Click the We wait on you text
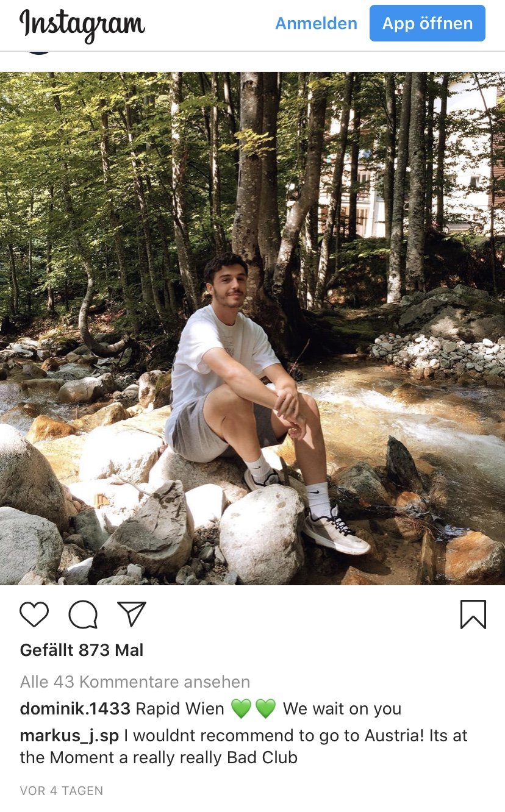Viewport: 505px width, 812px height. point(342,709)
